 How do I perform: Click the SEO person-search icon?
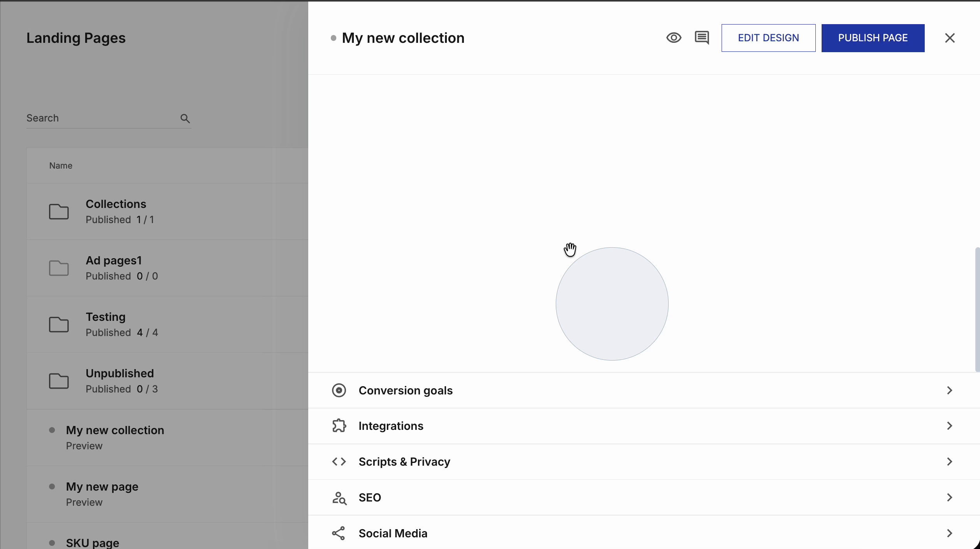click(339, 498)
